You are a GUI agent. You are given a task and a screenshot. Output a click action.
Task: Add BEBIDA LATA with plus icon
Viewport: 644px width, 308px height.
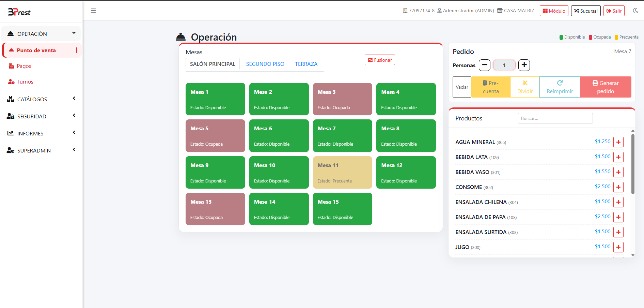point(618,157)
